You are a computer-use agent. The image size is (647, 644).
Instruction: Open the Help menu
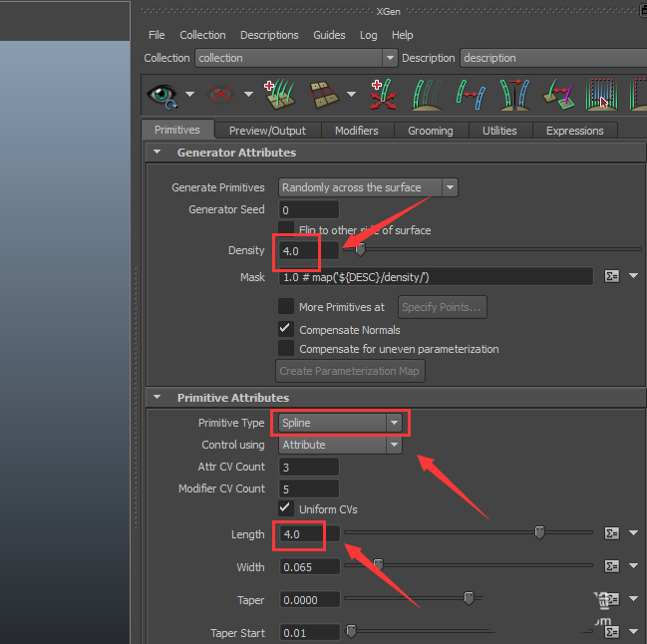[403, 35]
